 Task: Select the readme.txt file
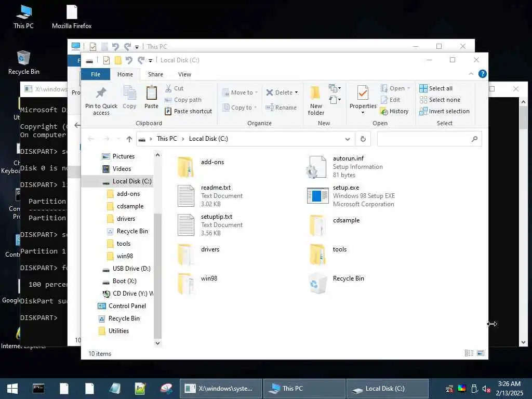210,196
